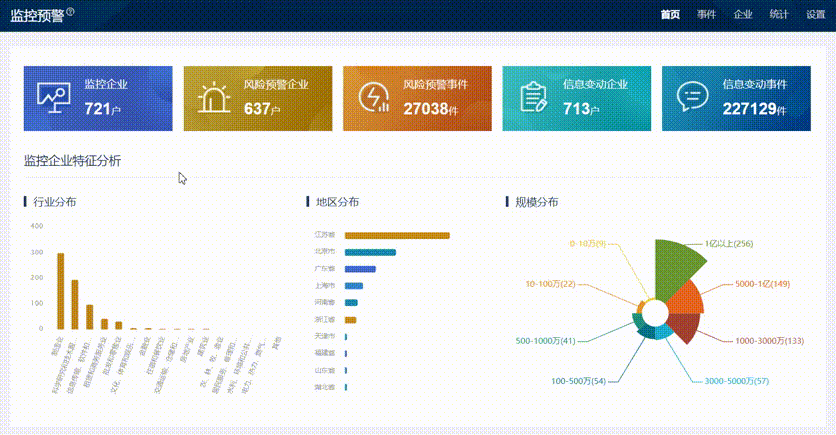Open the 设置 tab
The width and height of the screenshot is (836, 435).
click(x=816, y=15)
